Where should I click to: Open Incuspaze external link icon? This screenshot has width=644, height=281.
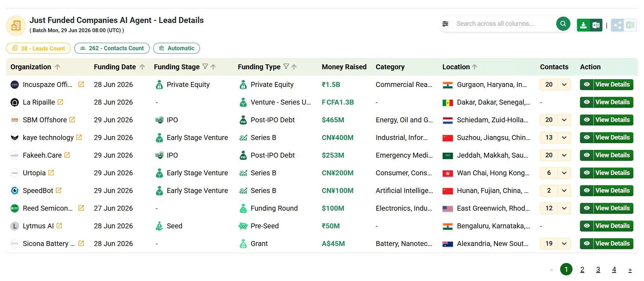pos(81,84)
